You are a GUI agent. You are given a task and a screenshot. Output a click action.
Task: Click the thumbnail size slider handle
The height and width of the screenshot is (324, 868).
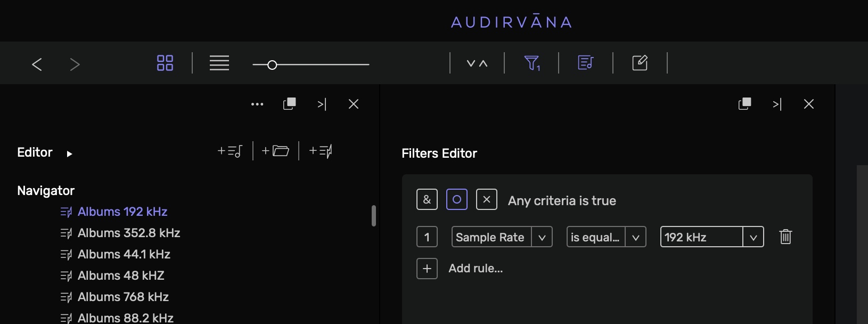(x=272, y=65)
